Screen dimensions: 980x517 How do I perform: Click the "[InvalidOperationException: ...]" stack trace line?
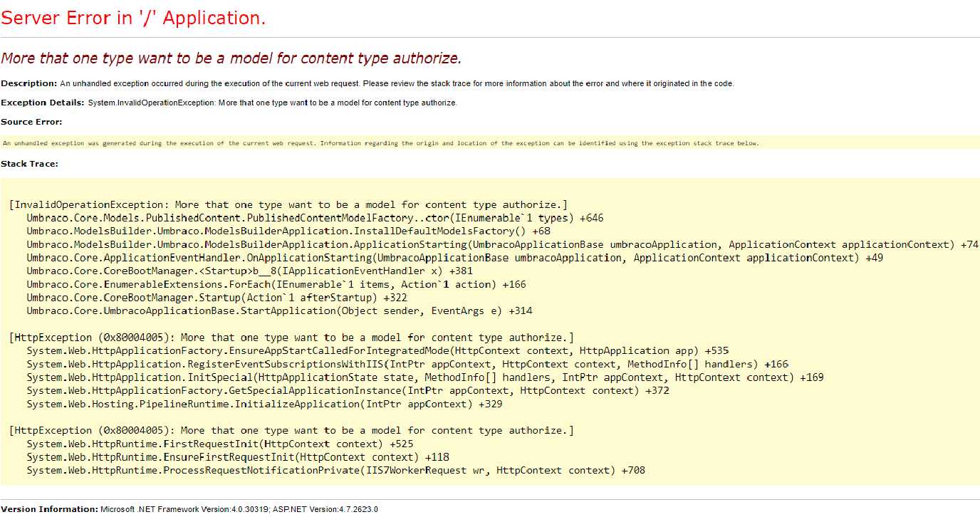[x=288, y=204]
